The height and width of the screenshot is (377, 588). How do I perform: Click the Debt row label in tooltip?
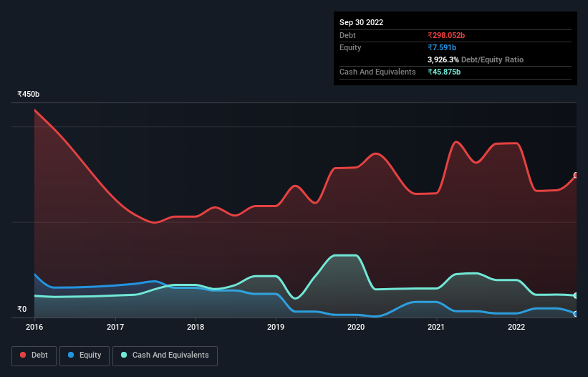pyautogui.click(x=347, y=35)
